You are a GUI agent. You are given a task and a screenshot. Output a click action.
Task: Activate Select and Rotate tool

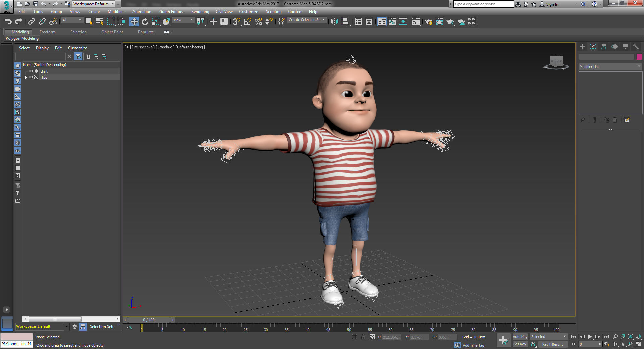coord(145,22)
